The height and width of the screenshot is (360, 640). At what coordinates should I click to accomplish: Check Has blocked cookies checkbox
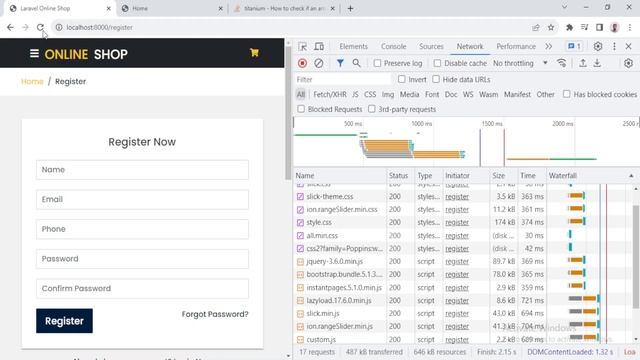pyautogui.click(x=567, y=94)
